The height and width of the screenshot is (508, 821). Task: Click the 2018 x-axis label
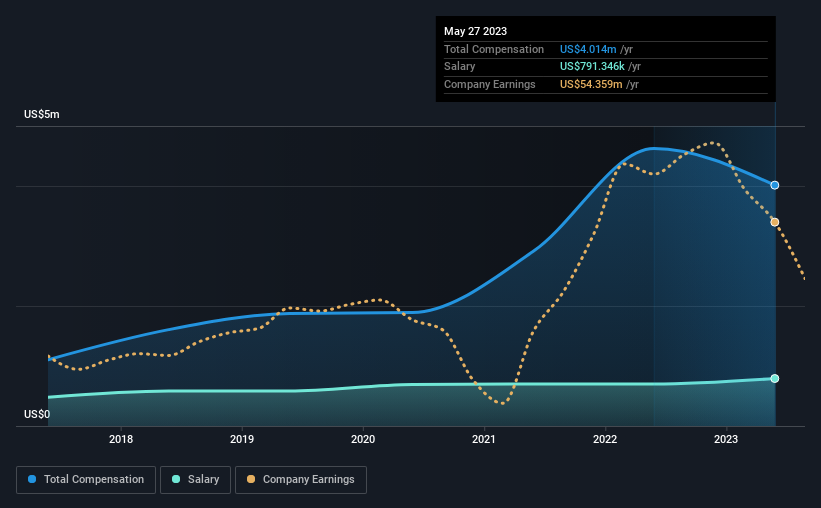(121, 439)
